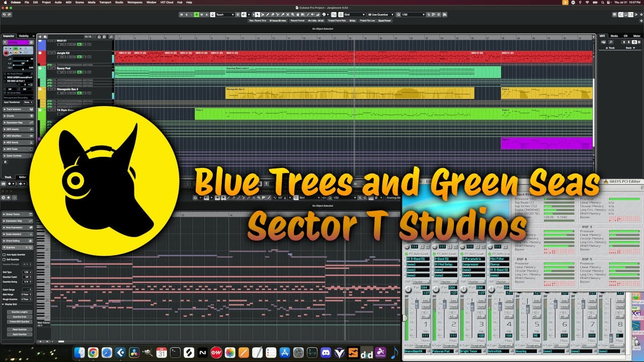Image resolution: width=644 pixels, height=362 pixels.
Task: Click the Redo arrow in Cubase toolbar
Action: coord(10,15)
